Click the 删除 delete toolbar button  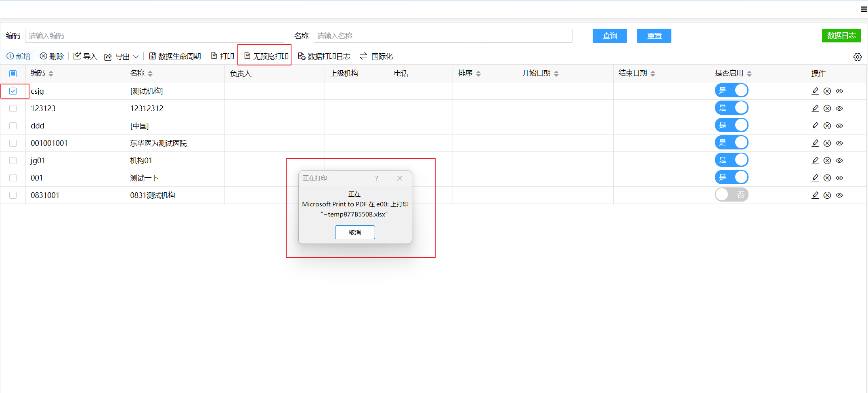pos(52,56)
